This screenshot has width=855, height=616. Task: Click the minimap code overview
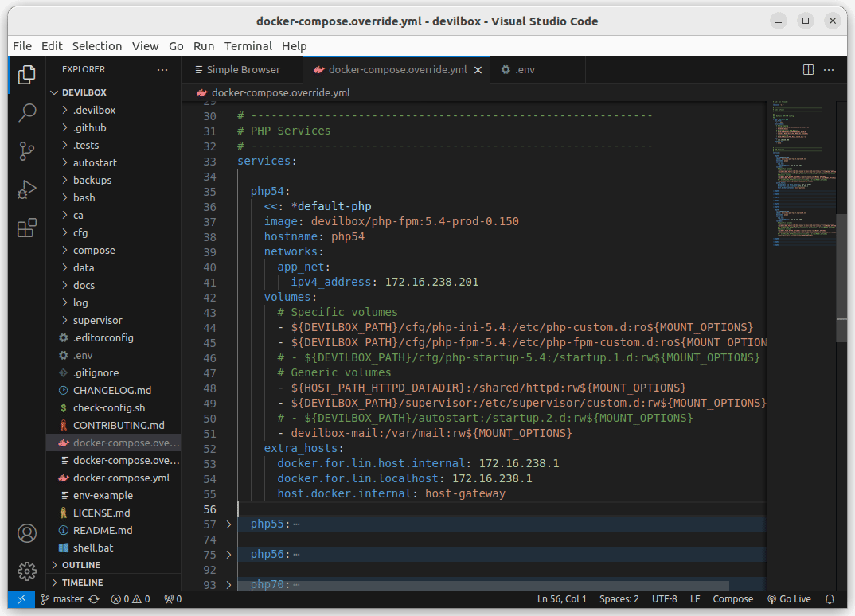[800, 175]
